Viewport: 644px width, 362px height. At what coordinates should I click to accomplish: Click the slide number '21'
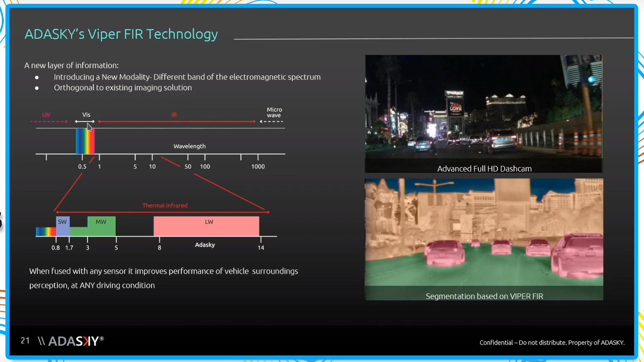pyautogui.click(x=25, y=341)
